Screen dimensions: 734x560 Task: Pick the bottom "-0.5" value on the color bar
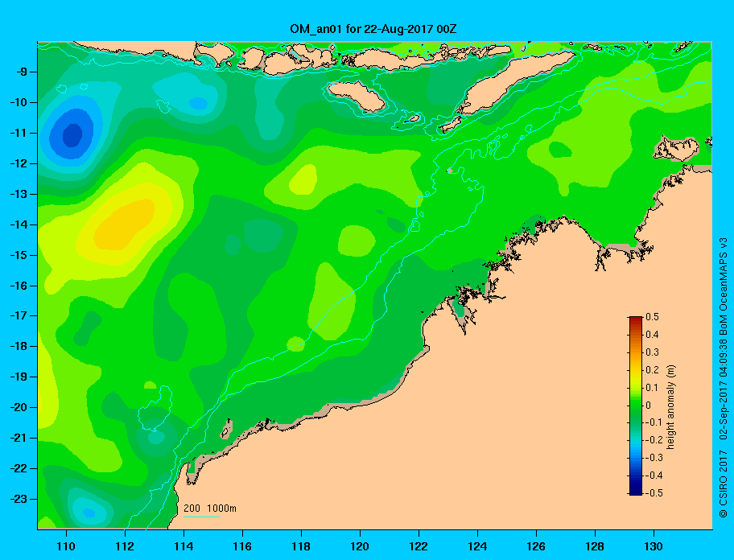(654, 493)
